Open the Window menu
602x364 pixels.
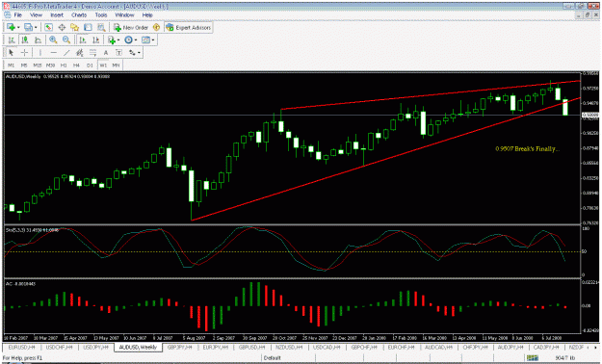pyautogui.click(x=124, y=15)
